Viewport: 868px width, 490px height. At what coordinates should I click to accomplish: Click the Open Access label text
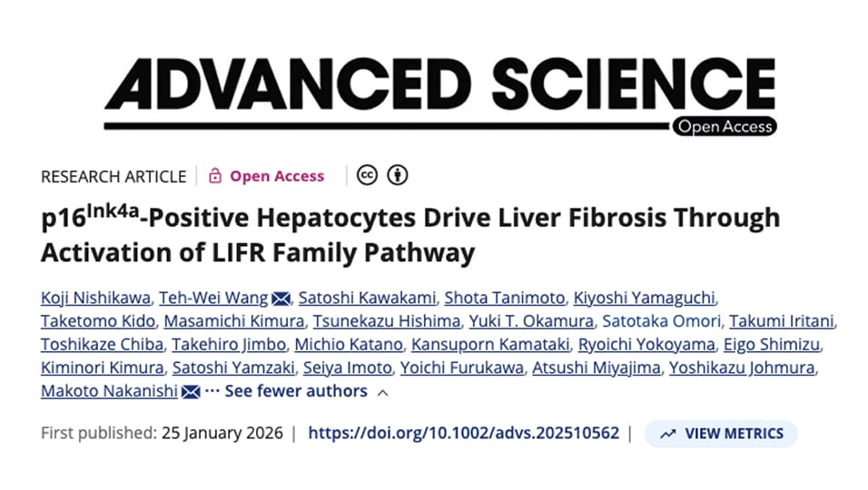click(277, 176)
